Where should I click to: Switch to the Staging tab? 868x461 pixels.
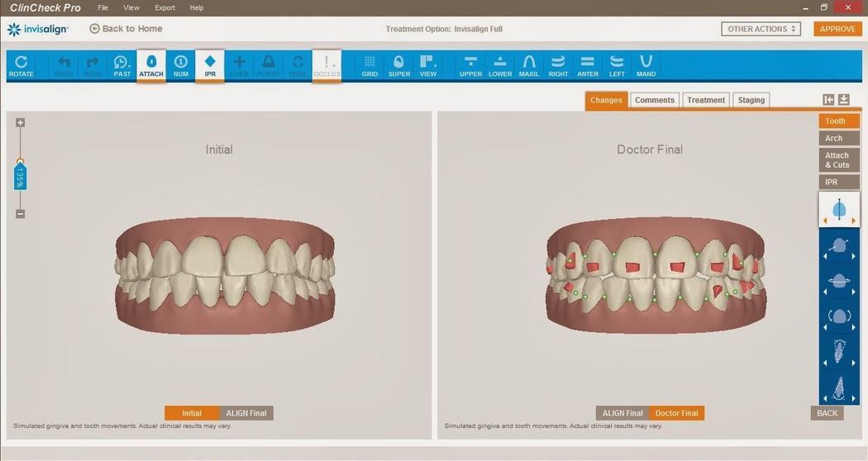click(751, 100)
